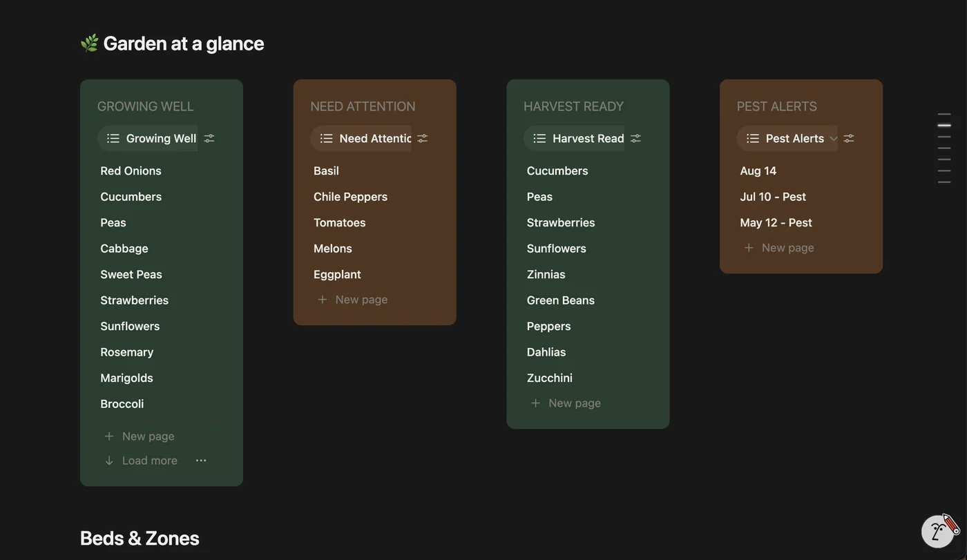
Task: Load more items in Growing Well
Action: (x=141, y=461)
